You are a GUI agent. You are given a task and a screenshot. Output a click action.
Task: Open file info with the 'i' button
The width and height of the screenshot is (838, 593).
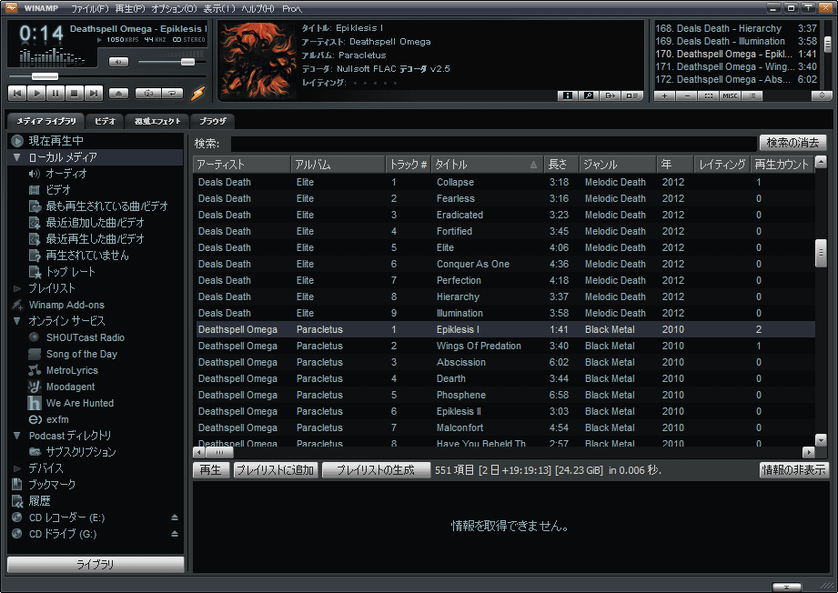tap(568, 96)
